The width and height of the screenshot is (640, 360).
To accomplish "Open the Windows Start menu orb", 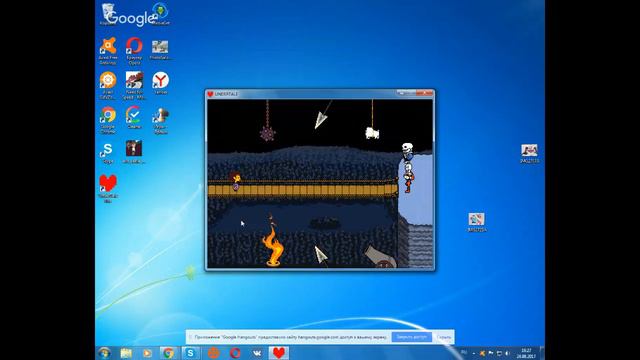I will point(104,353).
